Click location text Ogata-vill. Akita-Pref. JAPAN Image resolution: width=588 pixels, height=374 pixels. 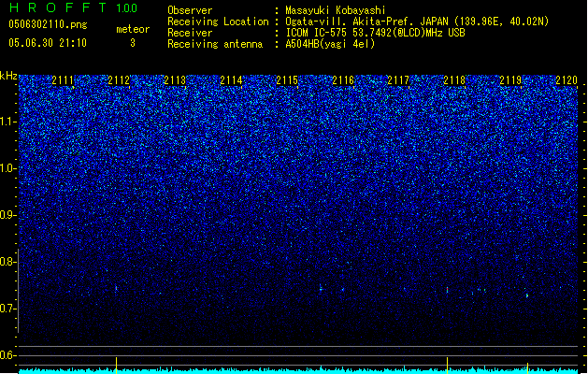[366, 22]
